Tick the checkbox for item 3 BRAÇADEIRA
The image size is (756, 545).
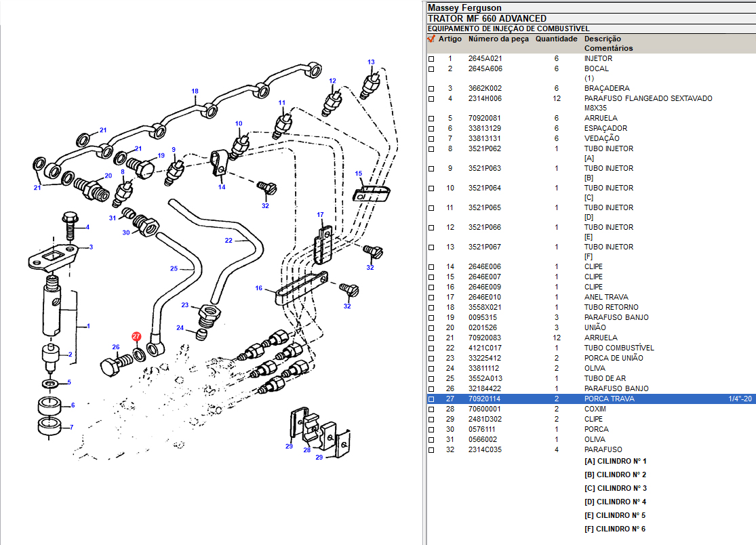pyautogui.click(x=431, y=89)
